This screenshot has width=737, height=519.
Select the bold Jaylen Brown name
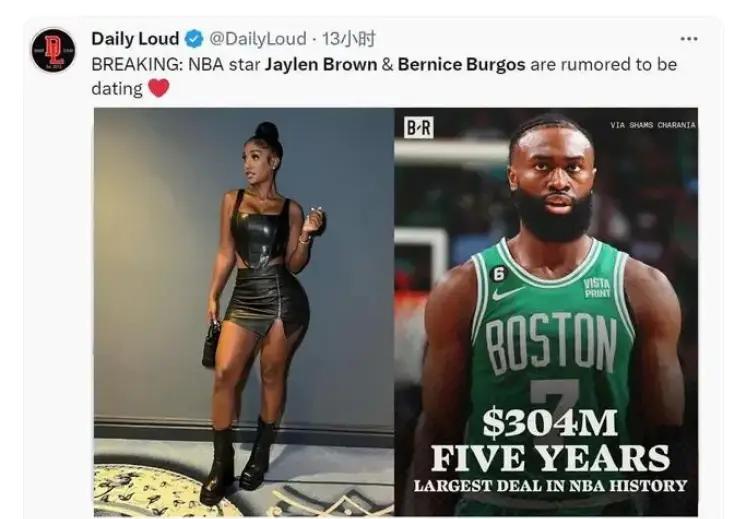[x=321, y=64]
